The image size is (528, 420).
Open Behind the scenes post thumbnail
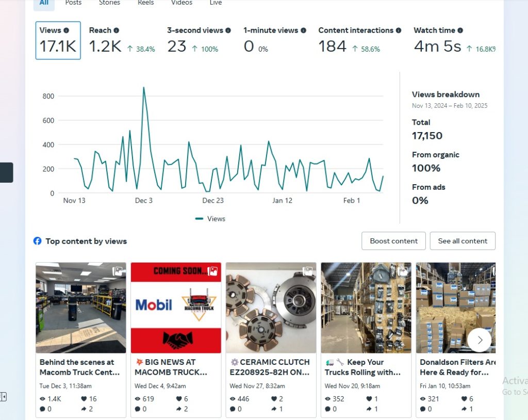pos(80,308)
